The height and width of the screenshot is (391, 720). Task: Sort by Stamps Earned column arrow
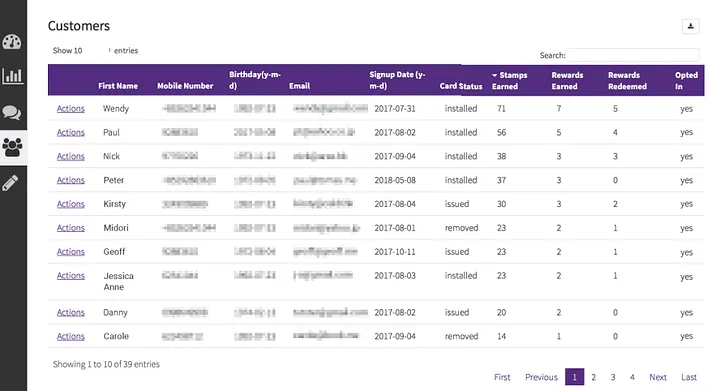tap(495, 75)
